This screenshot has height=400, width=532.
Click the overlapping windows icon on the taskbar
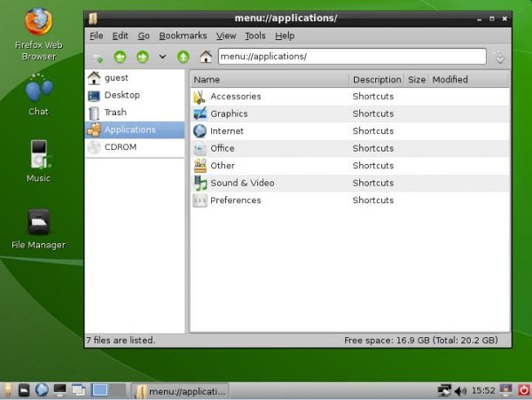(x=78, y=390)
